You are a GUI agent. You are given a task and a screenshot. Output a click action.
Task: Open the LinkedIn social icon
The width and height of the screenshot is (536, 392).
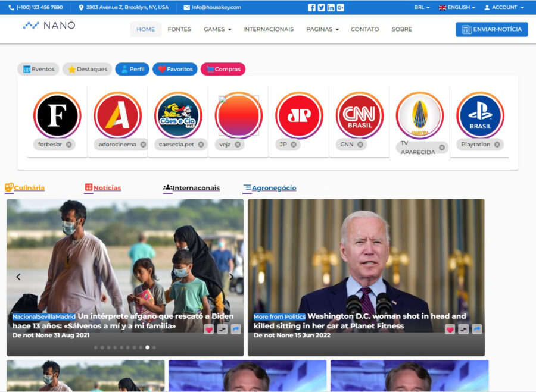(331, 8)
